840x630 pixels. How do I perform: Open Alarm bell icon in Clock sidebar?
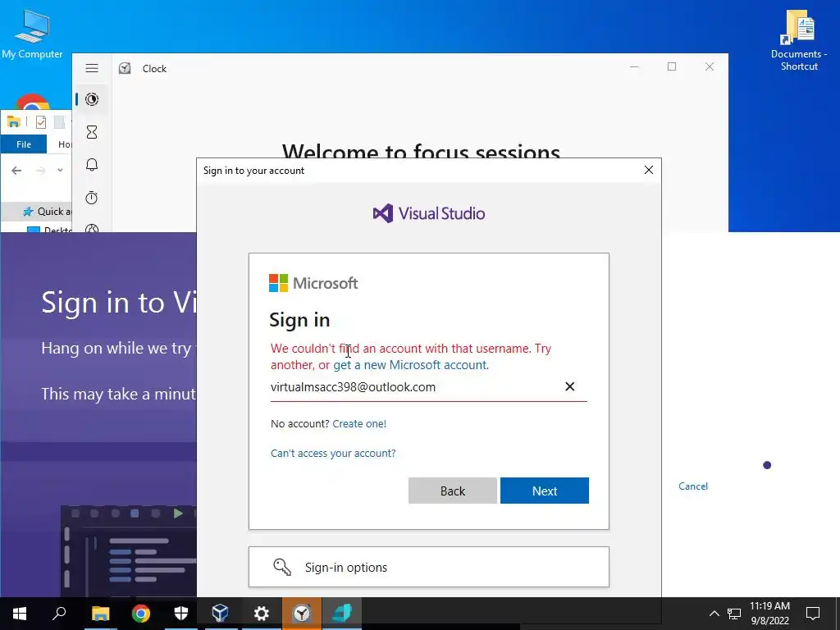click(92, 164)
